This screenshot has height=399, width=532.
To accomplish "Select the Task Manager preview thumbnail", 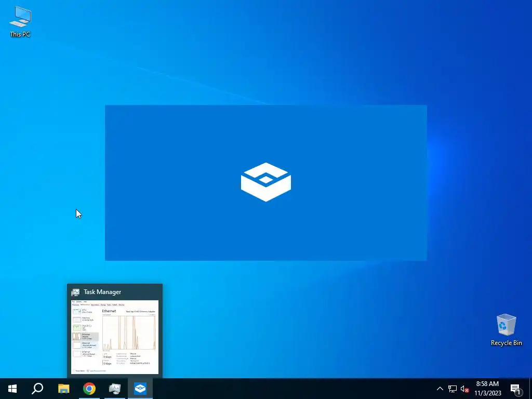I will pyautogui.click(x=115, y=337).
